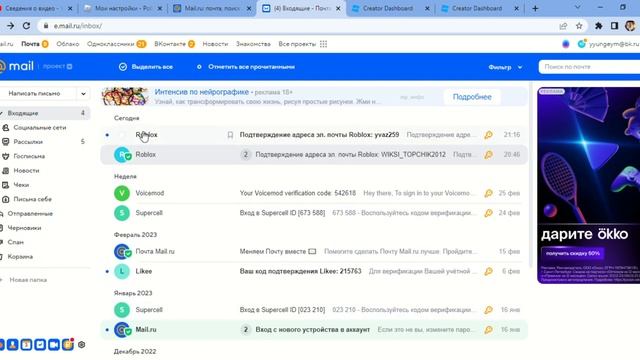
Task: Open the video calls camera icon
Action: coord(54,344)
